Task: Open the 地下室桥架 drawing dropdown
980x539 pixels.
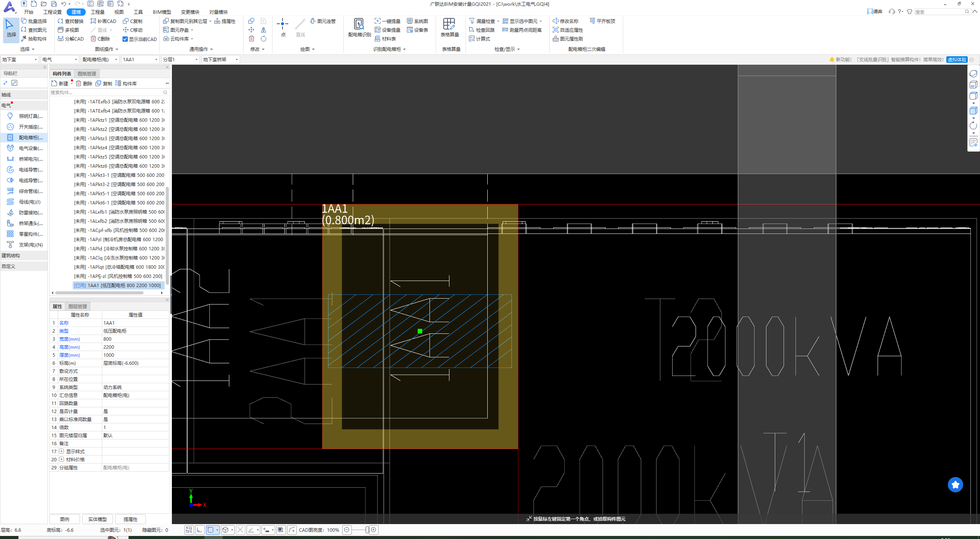Action: click(x=221, y=59)
